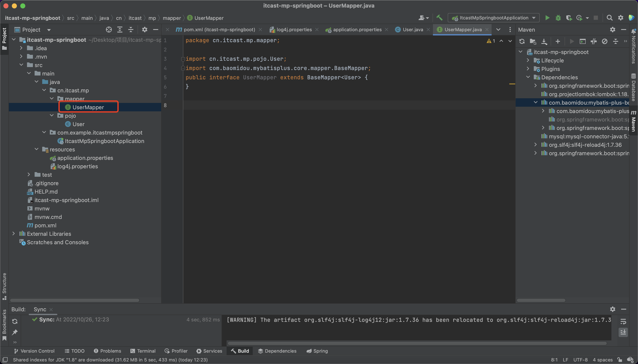Click the Select Opened File target icon
The width and height of the screenshot is (638, 364).
(108, 30)
